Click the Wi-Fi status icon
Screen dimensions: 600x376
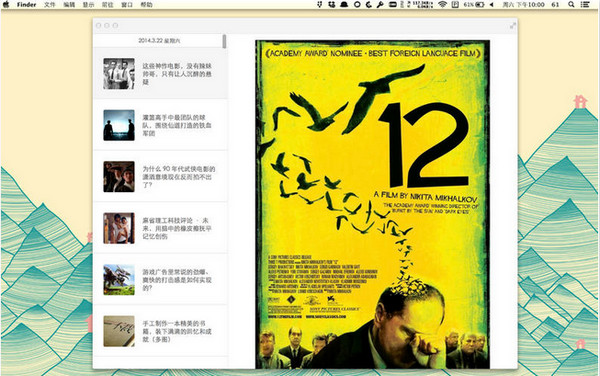click(443, 5)
